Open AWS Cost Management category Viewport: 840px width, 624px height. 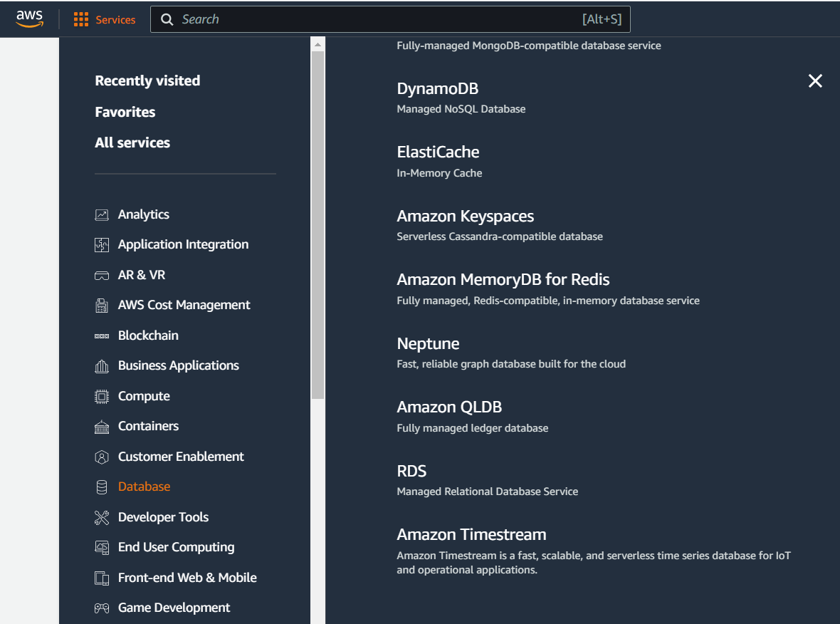[184, 305]
